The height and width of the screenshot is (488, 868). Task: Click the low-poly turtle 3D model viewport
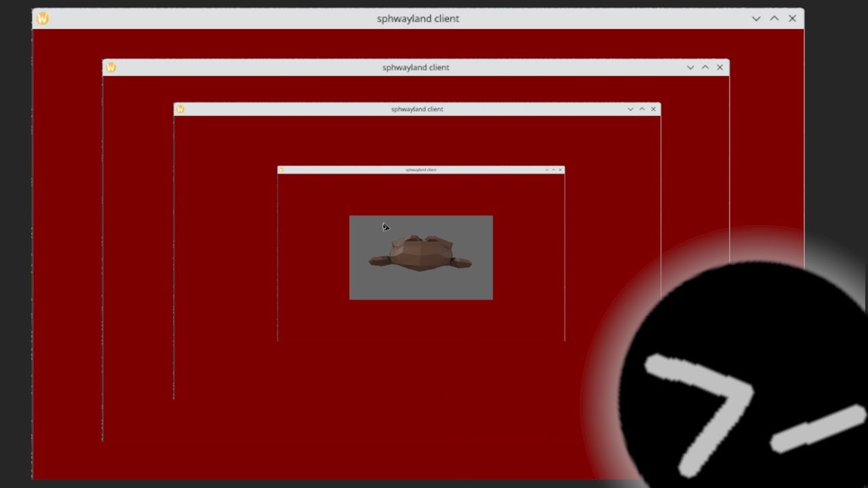(421, 258)
